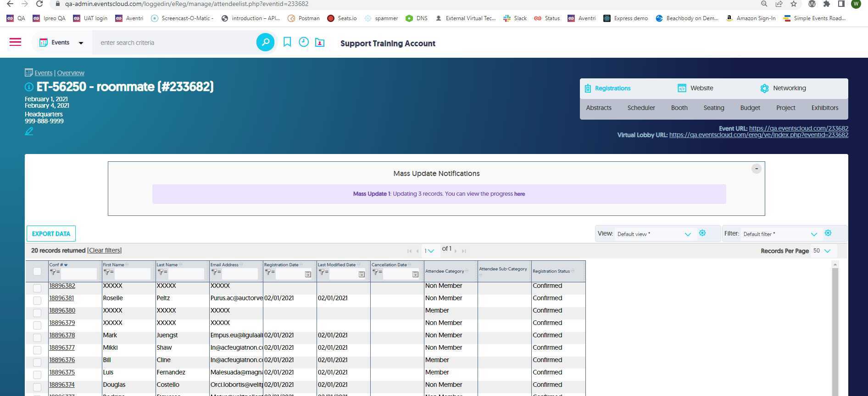Collapse the Mass Update Notifications panel

coord(756,169)
